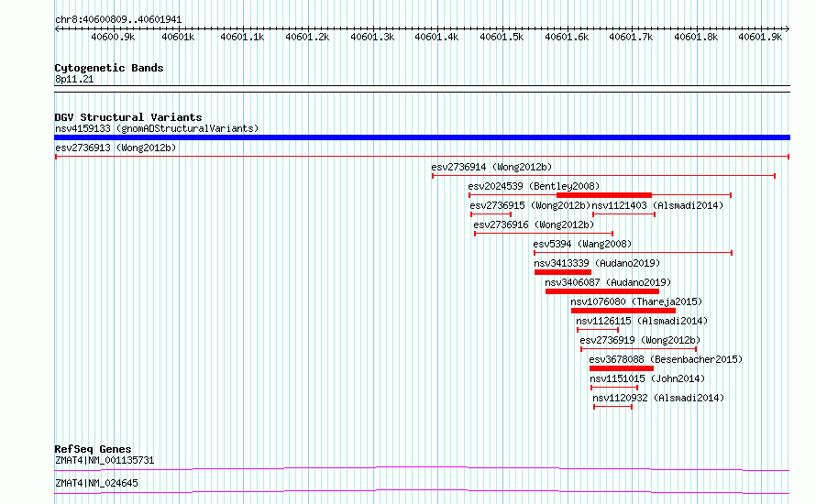Open the nsv1126115 (Alsmadi2014) variant label
The width and height of the screenshot is (816, 504).
coord(642,321)
